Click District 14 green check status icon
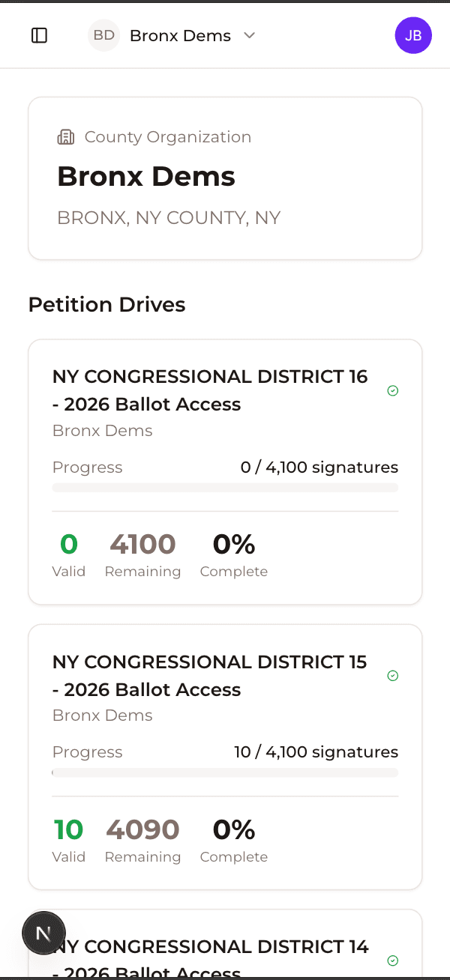Image resolution: width=450 pixels, height=980 pixels. coord(392,961)
